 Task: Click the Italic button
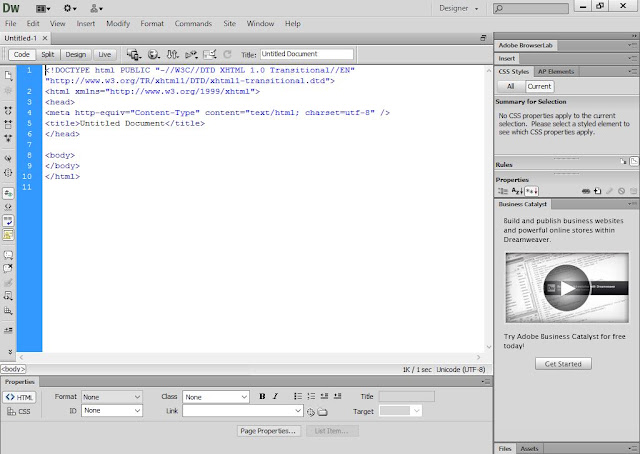pos(276,396)
